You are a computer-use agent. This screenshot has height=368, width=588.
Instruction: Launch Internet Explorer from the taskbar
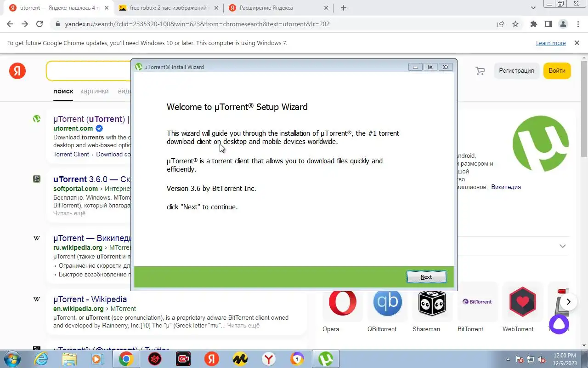pos(41,359)
